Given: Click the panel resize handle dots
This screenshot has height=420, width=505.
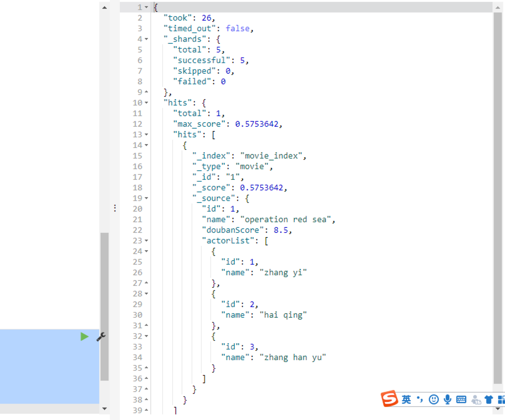Looking at the screenshot, I should [x=115, y=208].
